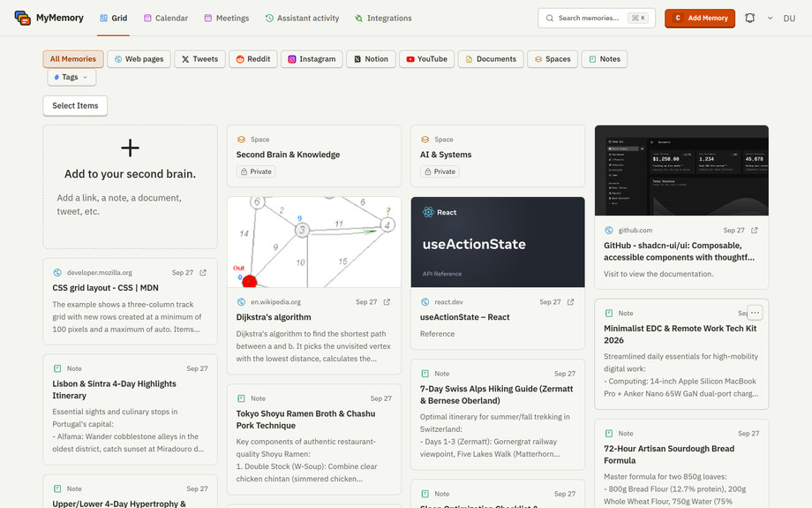Filter memories by Instagram
812x508 pixels.
coord(312,59)
